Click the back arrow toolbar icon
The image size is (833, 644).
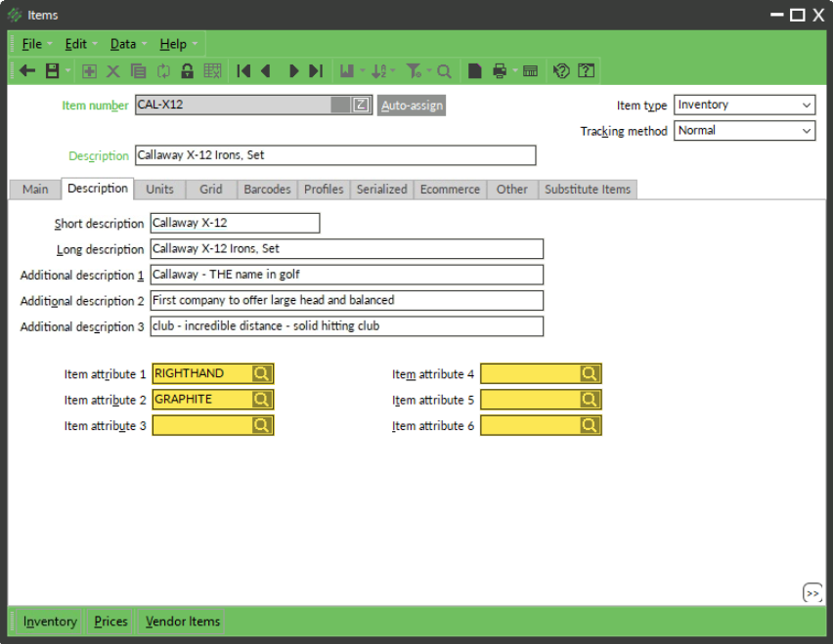(27, 70)
